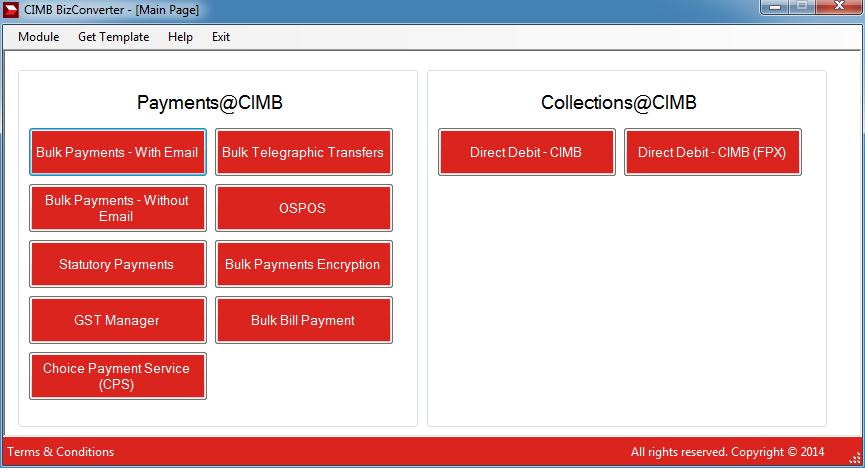The image size is (865, 468).
Task: Click the Payments@CIMB heading
Action: 210,103
